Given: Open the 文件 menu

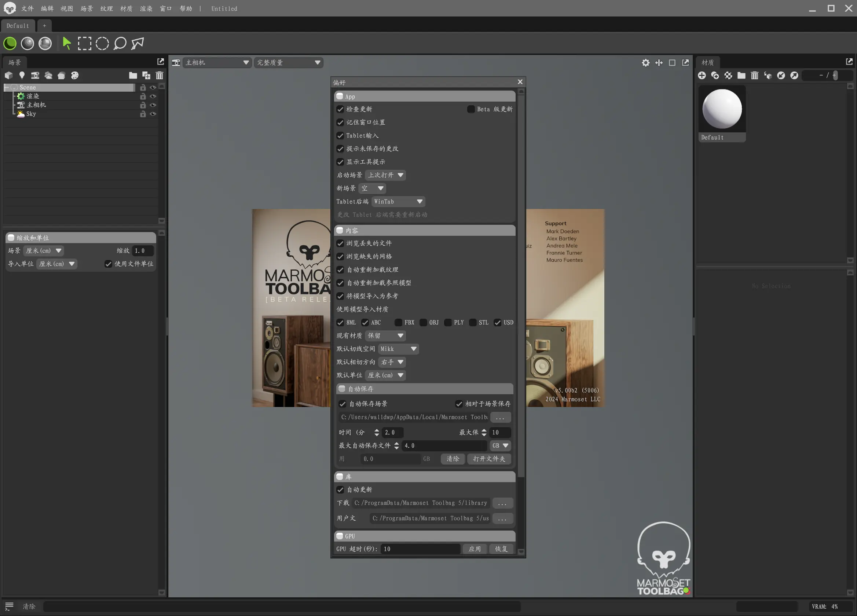Looking at the screenshot, I should click(28, 8).
